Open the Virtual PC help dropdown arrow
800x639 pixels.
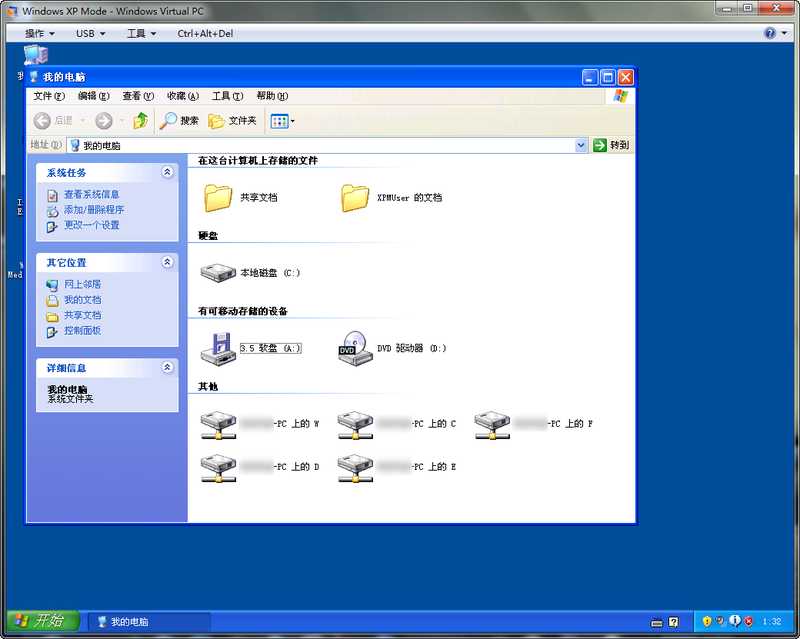coord(784,34)
